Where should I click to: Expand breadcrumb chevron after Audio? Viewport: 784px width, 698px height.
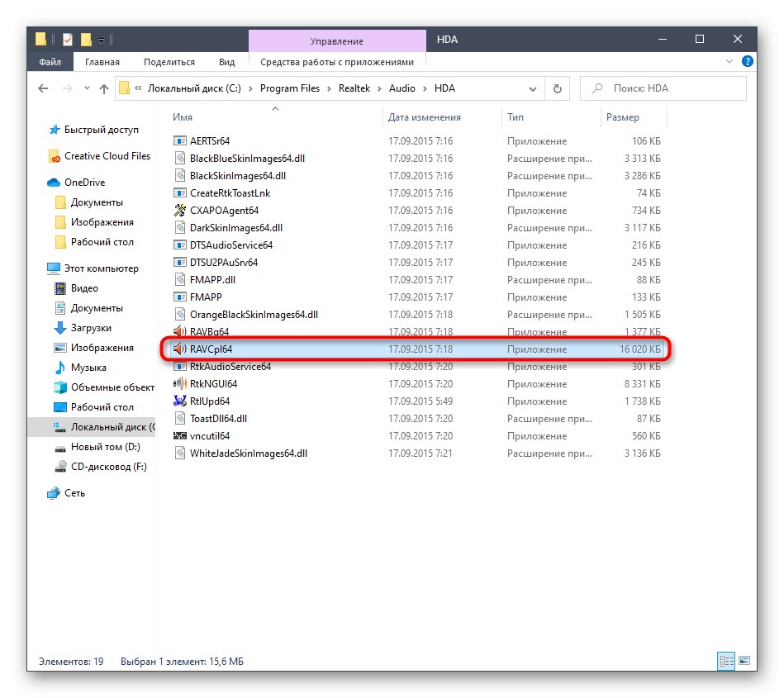pos(425,88)
